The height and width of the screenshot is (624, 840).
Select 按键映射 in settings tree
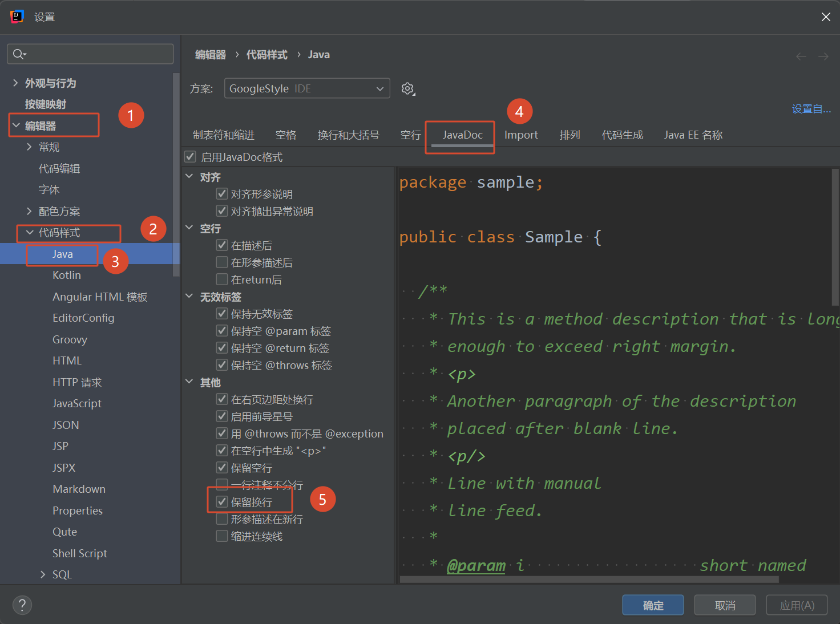pos(46,104)
